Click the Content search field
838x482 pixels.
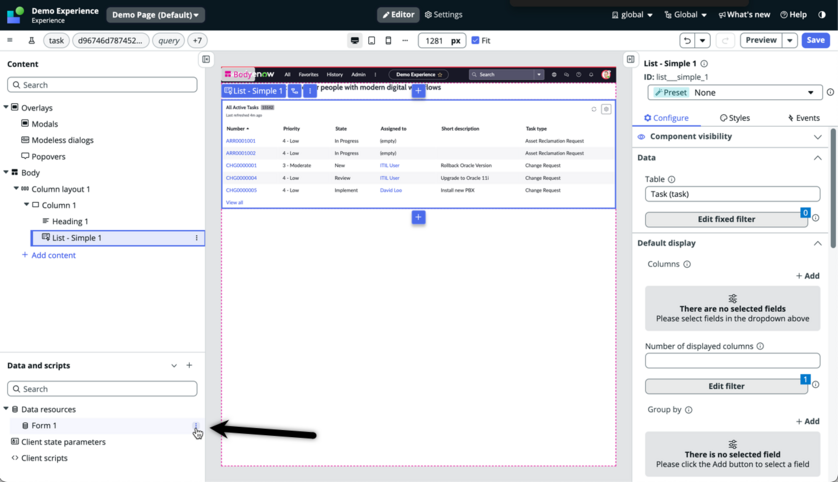[102, 84]
